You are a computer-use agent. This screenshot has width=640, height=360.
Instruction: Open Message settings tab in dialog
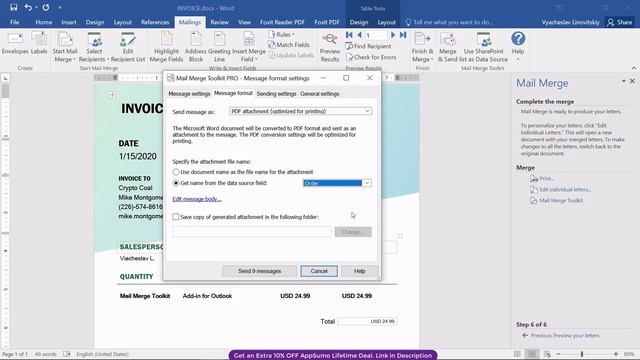(189, 93)
